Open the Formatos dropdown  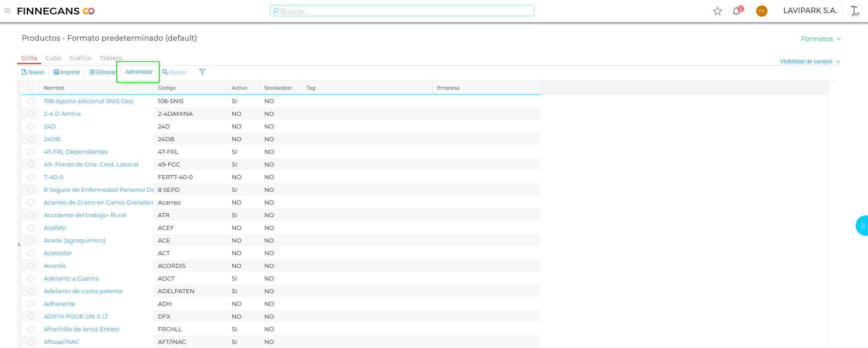click(x=821, y=39)
